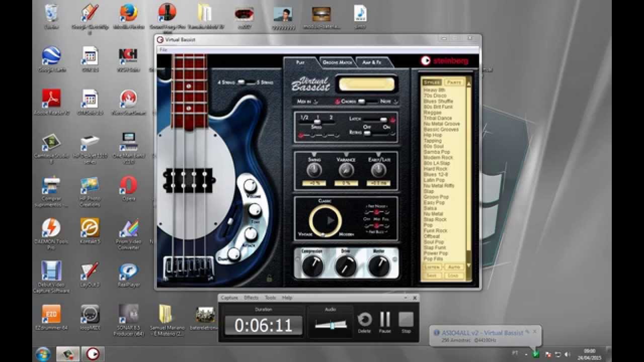Open the Capture menu in the recorder window
Viewport: 644px width, 362px height.
click(229, 298)
